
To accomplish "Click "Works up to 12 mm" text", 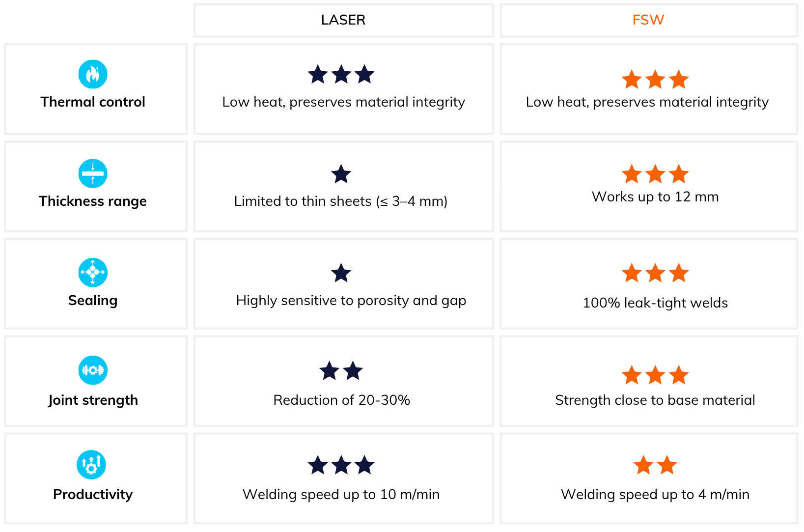I will click(655, 197).
